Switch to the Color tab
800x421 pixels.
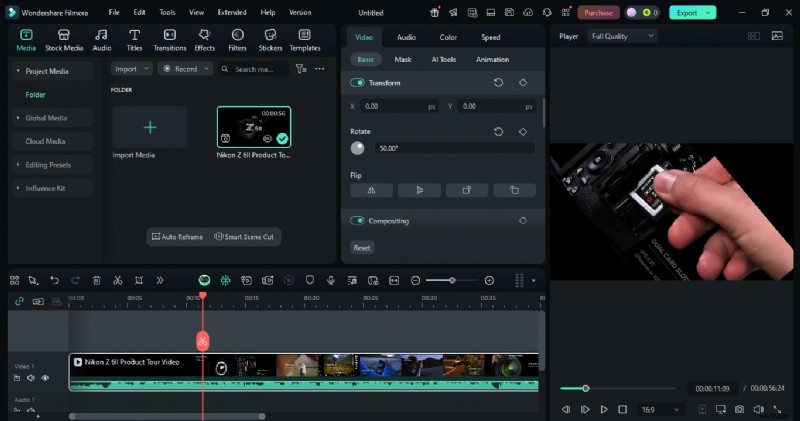tap(448, 37)
